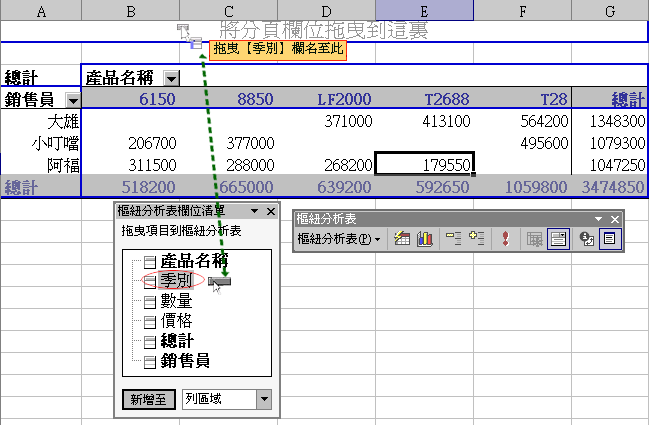Click the Format Report icon in pivot toolbar
The height and width of the screenshot is (425, 649).
pyautogui.click(x=401, y=239)
